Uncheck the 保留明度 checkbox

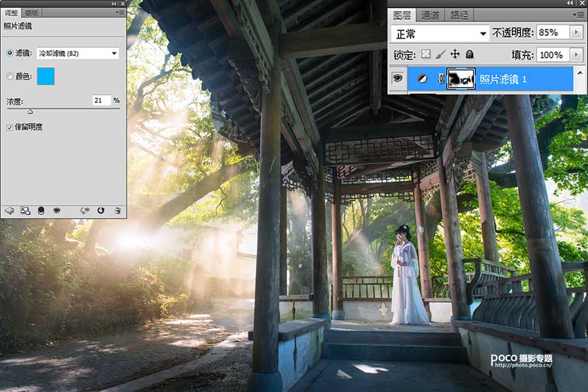pos(10,127)
